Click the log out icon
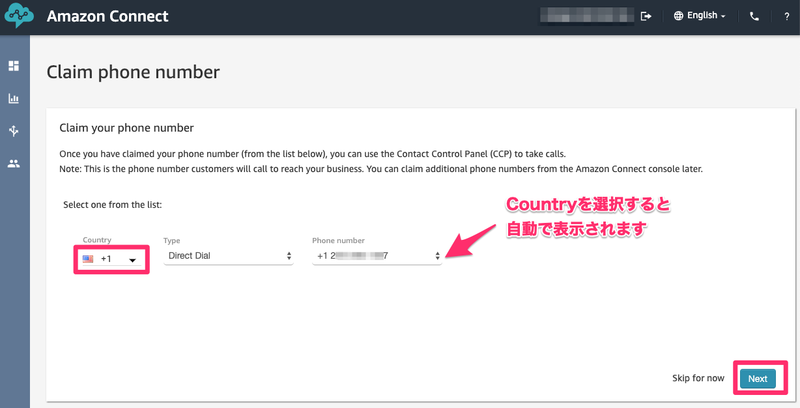Screen dimensions: 800x408 point(646,16)
